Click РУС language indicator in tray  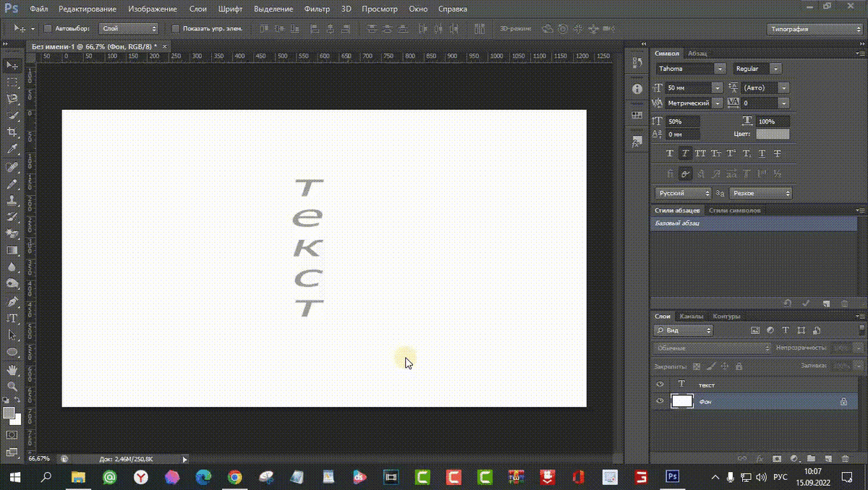click(x=780, y=477)
